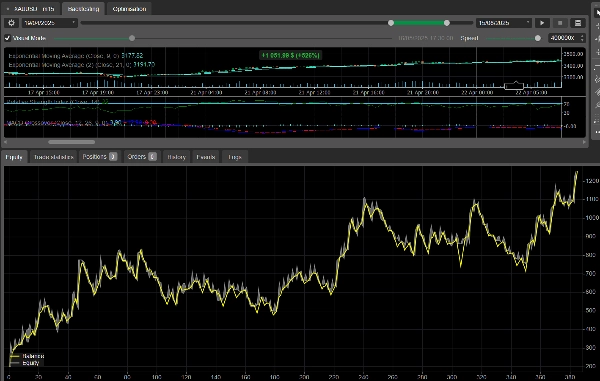Click the Visual Mode progress slider handle
This screenshot has width=600, height=381.
132,38
